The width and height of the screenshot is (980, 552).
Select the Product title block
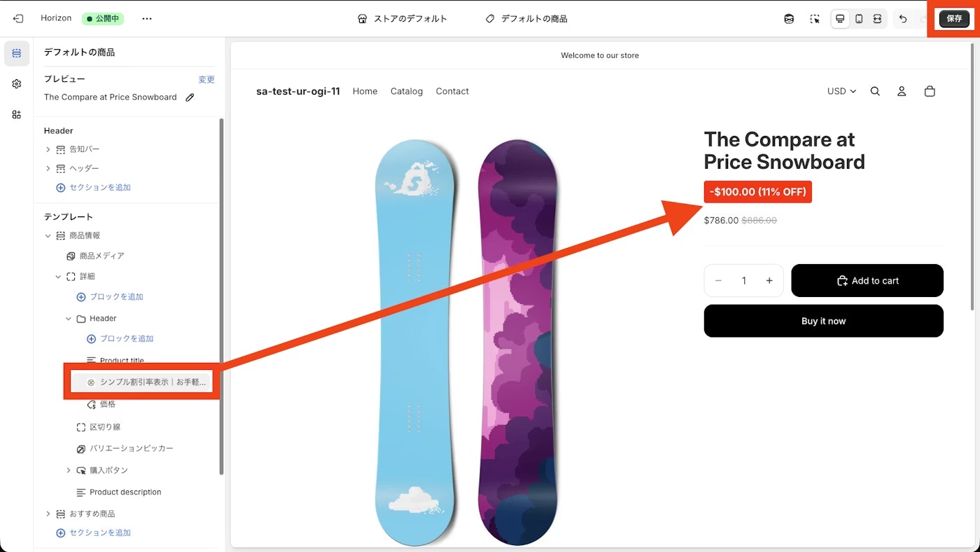[122, 360]
